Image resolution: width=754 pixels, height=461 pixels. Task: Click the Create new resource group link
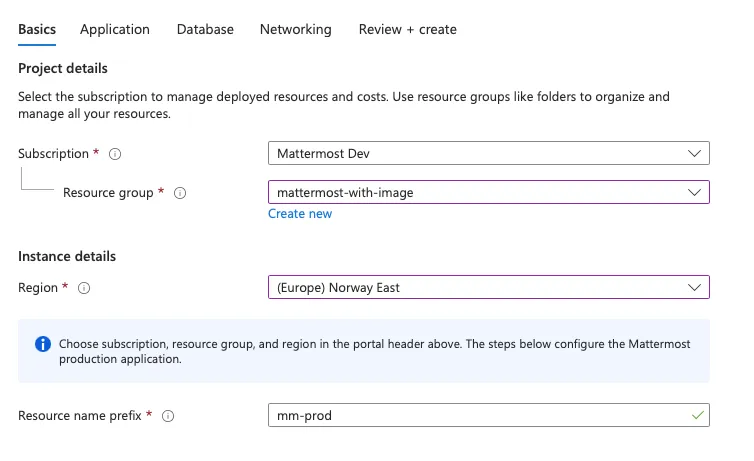(x=300, y=214)
